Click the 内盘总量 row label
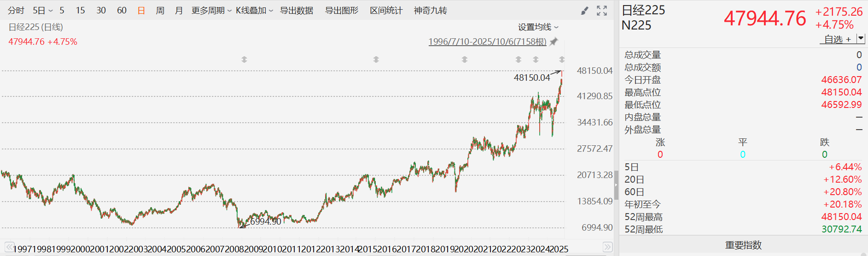The width and height of the screenshot is (868, 256). click(643, 117)
